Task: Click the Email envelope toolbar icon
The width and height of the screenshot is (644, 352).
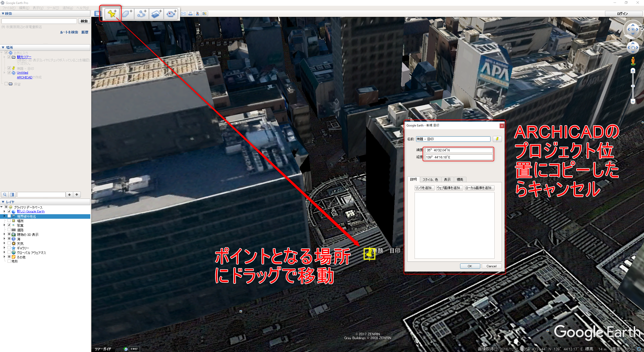Action: coord(184,14)
